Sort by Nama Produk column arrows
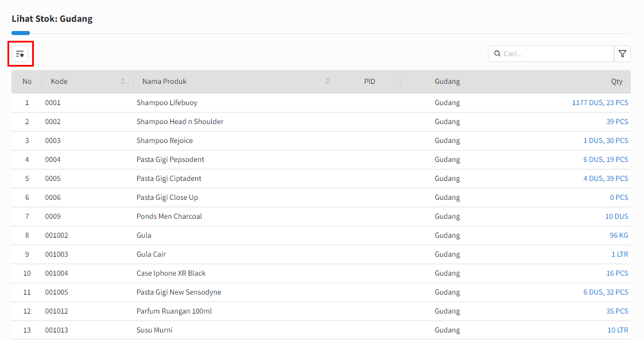This screenshot has width=644, height=340. click(x=327, y=82)
